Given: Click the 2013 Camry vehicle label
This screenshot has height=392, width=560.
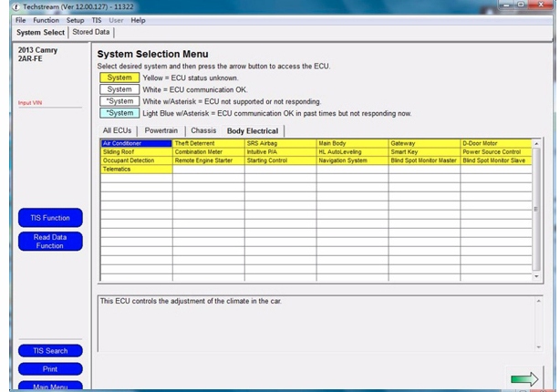Looking at the screenshot, I should (x=37, y=50).
